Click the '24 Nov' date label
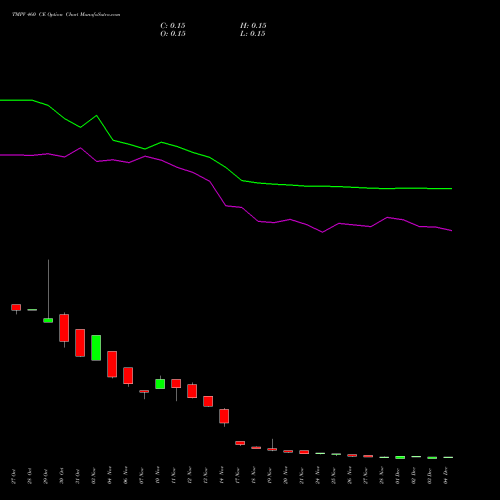 point(318,476)
